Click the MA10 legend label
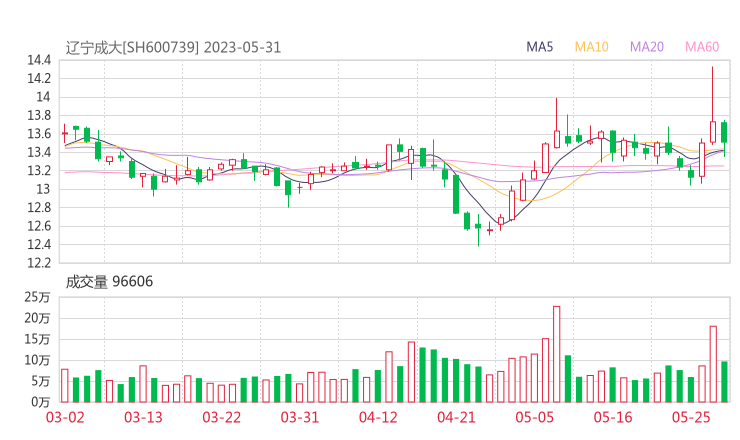740x440 pixels. [x=591, y=47]
